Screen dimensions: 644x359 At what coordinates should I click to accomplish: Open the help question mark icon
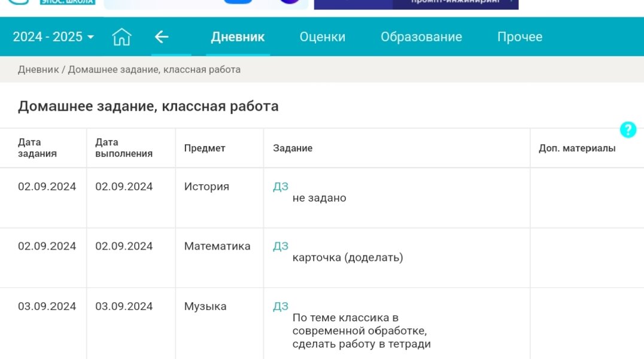(628, 129)
